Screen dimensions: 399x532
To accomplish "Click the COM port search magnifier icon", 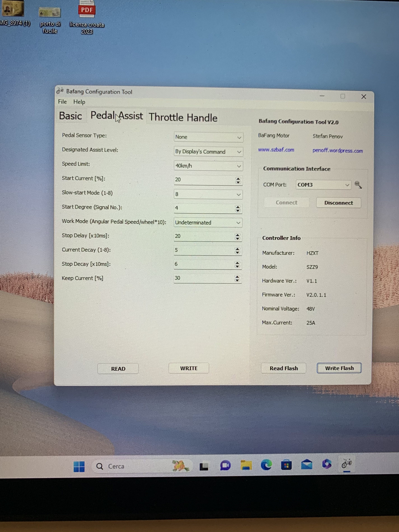I will [358, 185].
